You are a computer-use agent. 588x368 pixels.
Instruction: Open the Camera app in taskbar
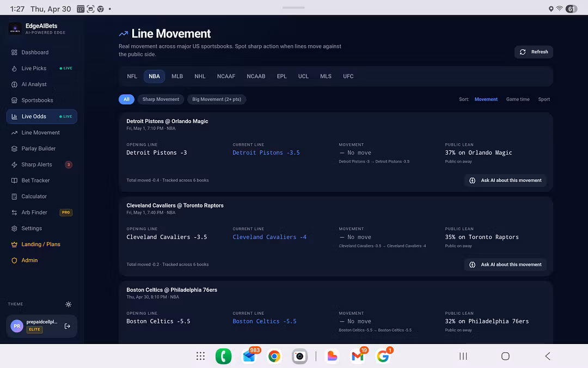click(x=299, y=356)
